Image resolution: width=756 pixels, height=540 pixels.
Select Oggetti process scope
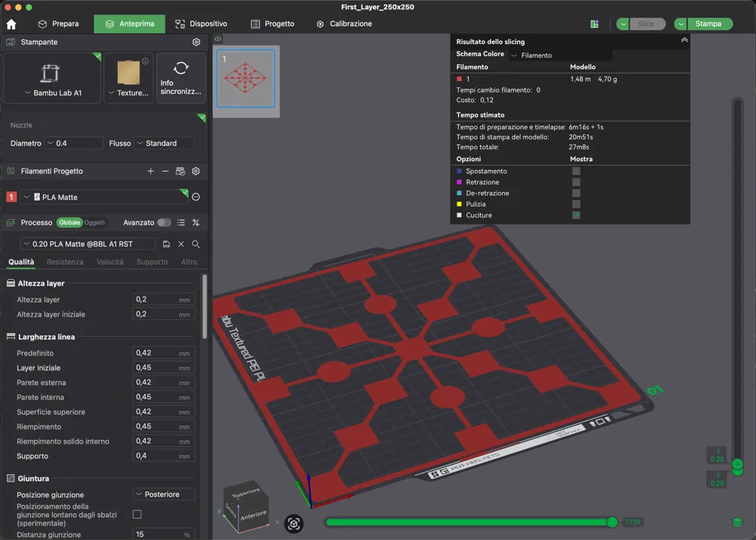click(x=94, y=222)
